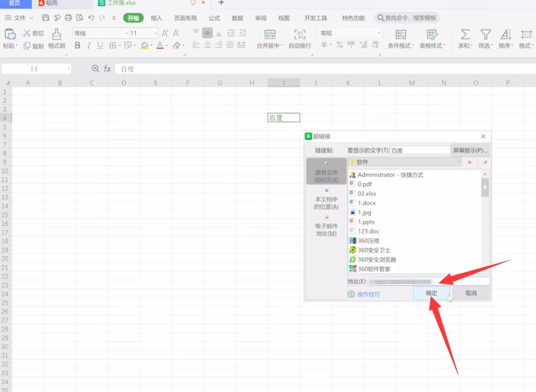Expand the Name Box dropdown for I4
This screenshot has height=392, width=536.
(69, 69)
